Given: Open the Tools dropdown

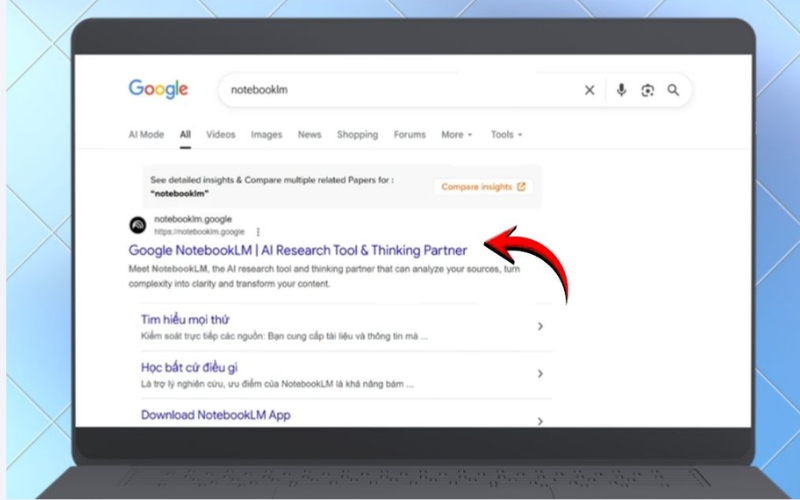Looking at the screenshot, I should point(506,135).
